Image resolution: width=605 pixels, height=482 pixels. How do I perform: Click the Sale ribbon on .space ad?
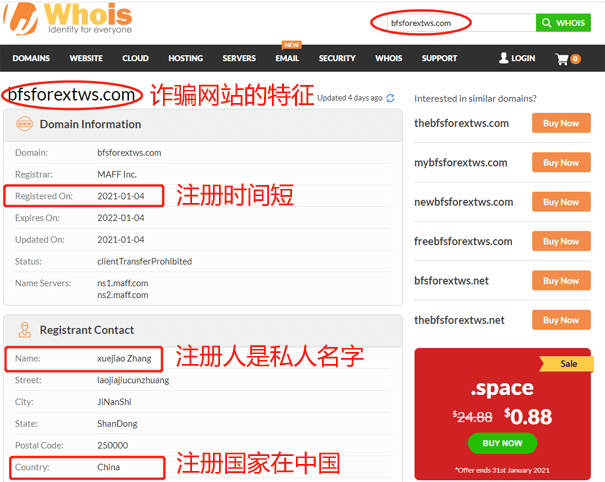tap(566, 364)
